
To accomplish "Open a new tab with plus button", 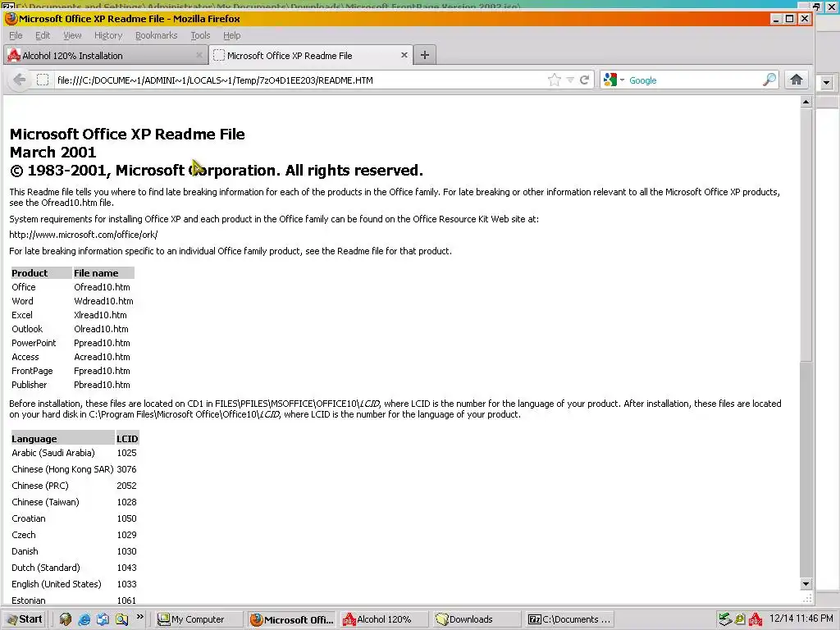I will point(425,55).
